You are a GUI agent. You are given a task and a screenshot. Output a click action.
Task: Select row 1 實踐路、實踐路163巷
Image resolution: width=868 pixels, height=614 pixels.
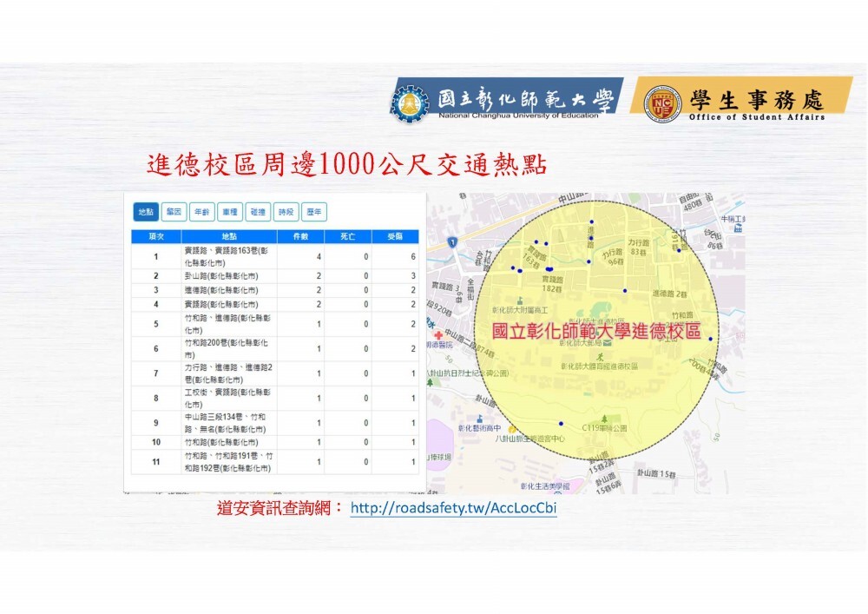(274, 257)
